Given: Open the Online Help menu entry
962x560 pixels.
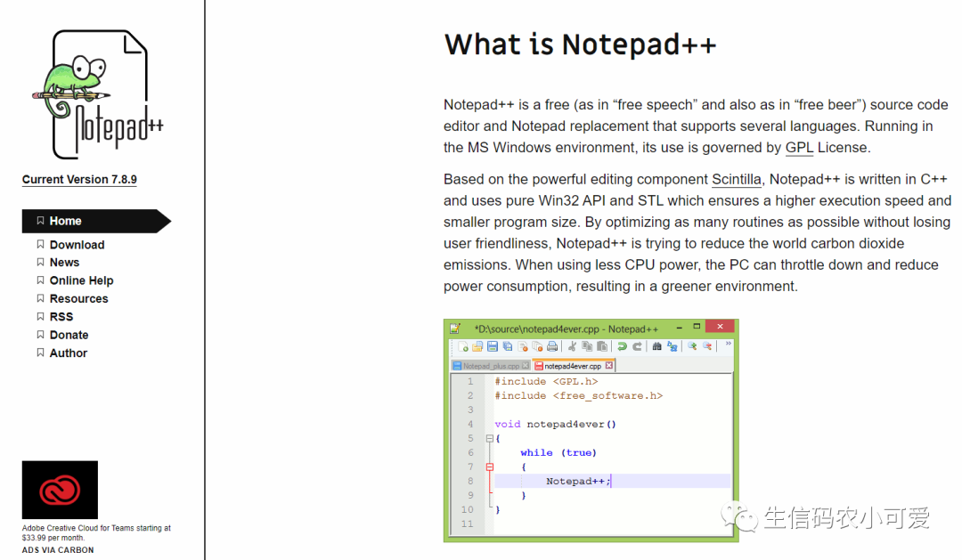Looking at the screenshot, I should click(x=82, y=280).
